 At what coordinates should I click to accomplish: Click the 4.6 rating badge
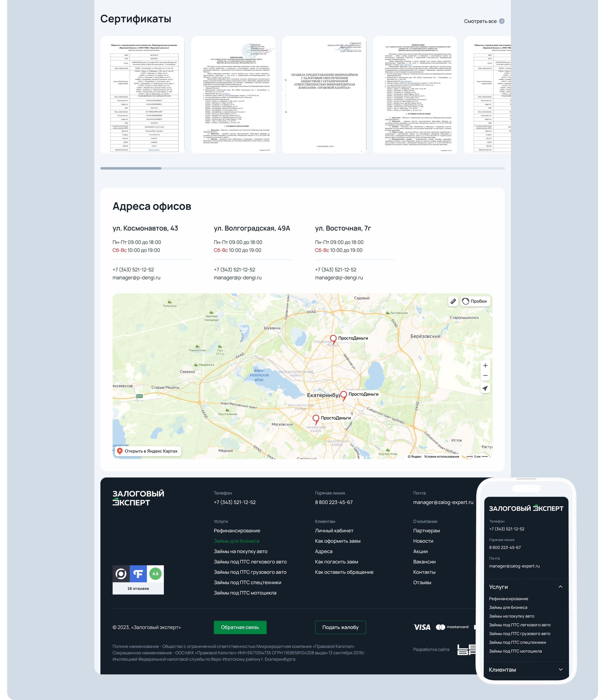point(155,574)
